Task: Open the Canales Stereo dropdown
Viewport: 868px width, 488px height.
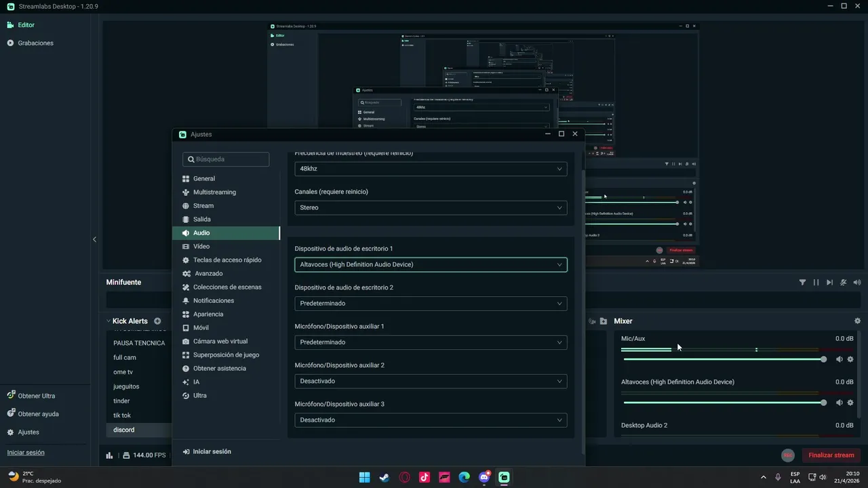Action: point(431,207)
